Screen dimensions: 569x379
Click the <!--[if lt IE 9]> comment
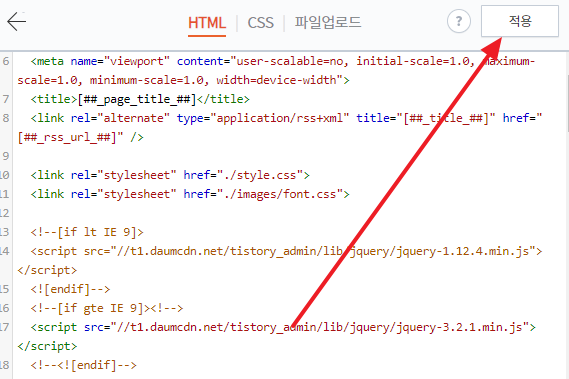tap(87, 232)
